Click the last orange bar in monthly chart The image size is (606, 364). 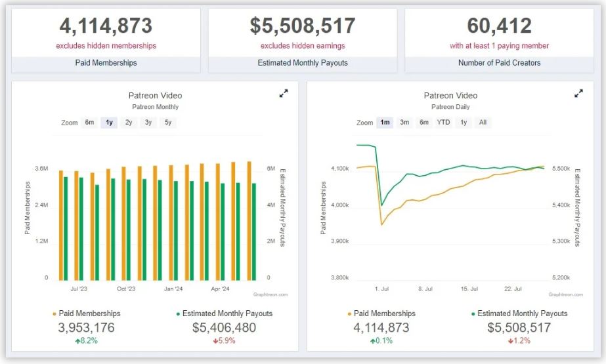pyautogui.click(x=249, y=221)
